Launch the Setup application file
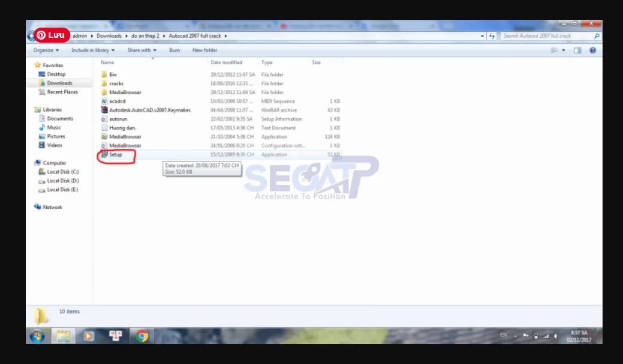The image size is (623, 364). pos(115,154)
